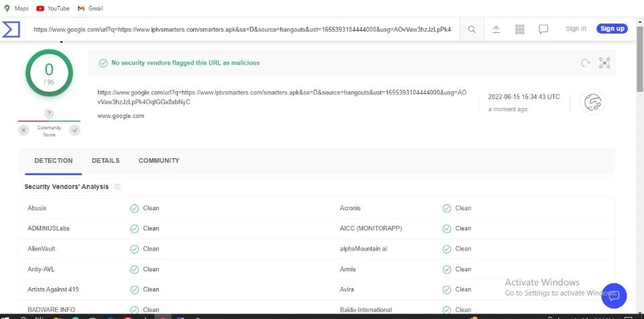Click the graph view icon beside reanalyze

coord(604,63)
